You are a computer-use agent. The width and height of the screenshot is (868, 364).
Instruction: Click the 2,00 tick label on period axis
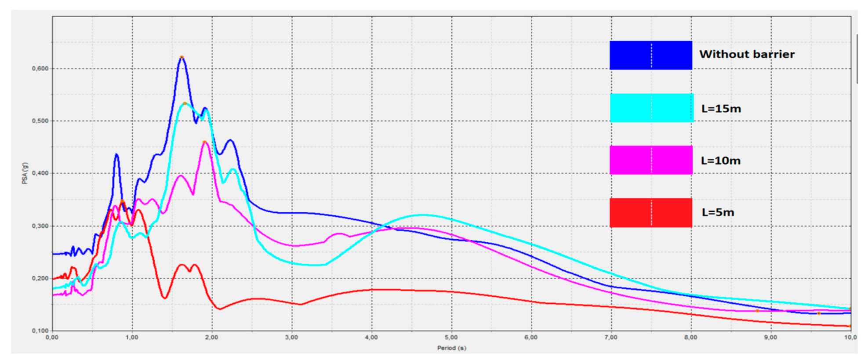(211, 338)
